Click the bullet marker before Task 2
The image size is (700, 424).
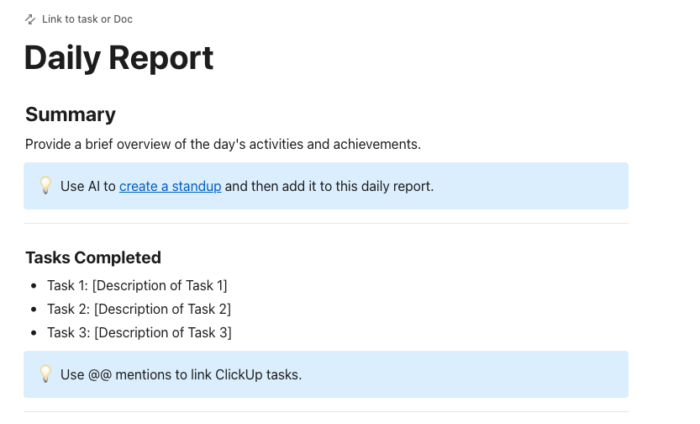[35, 310]
